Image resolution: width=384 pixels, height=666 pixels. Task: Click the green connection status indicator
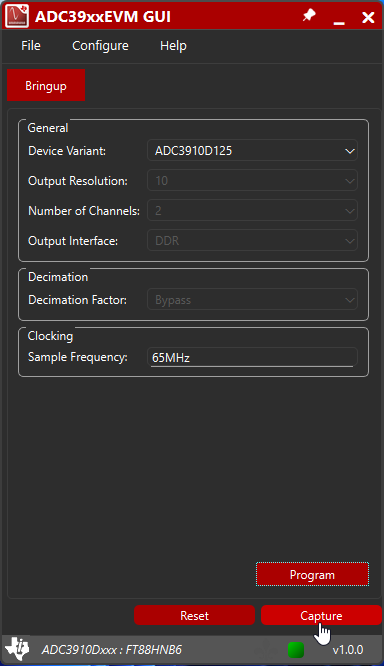296,650
